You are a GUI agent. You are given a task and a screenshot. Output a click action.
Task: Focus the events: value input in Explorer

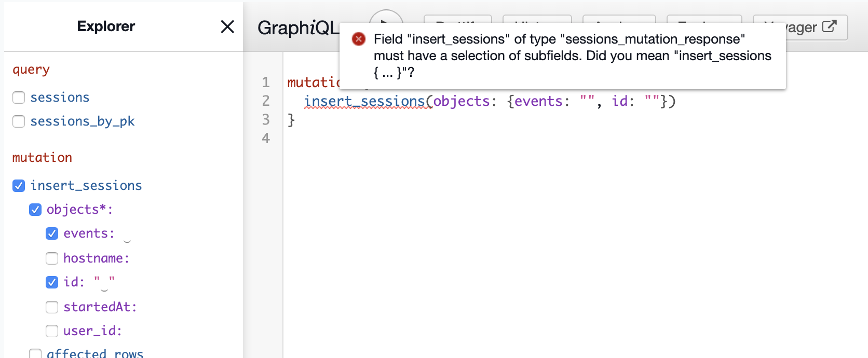tap(127, 235)
